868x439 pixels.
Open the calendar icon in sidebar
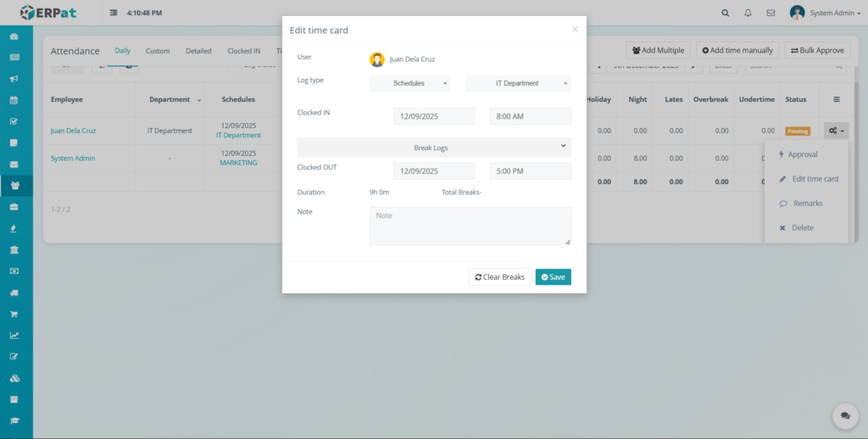(x=14, y=100)
